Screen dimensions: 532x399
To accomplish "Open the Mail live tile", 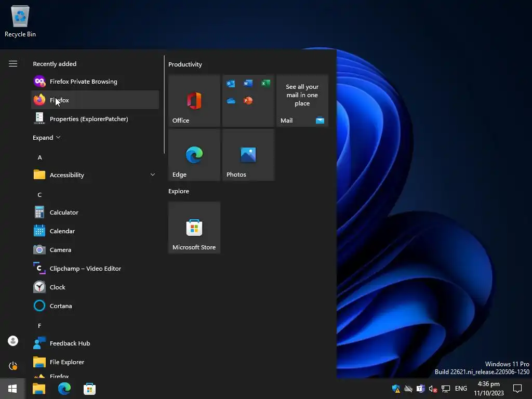I will [302, 101].
